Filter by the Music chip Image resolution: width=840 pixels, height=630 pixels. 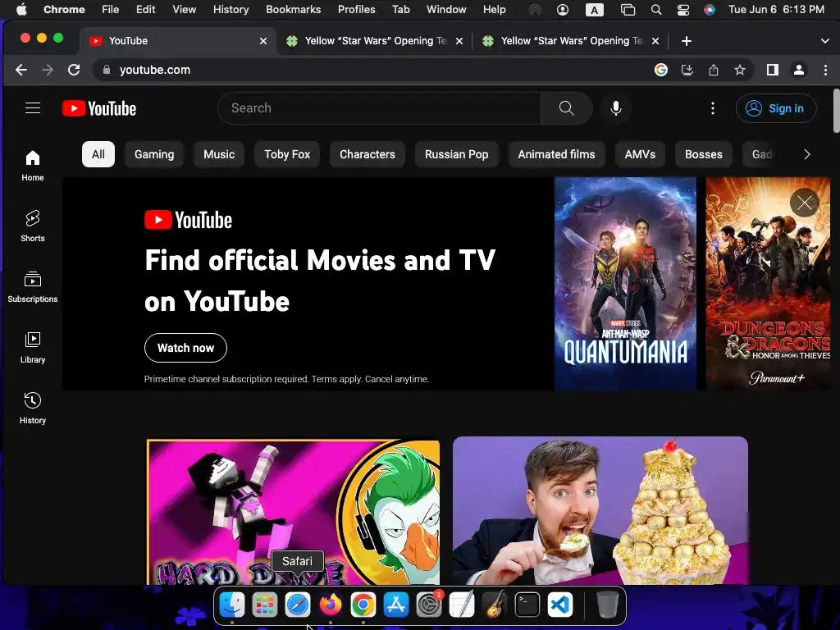click(x=219, y=154)
